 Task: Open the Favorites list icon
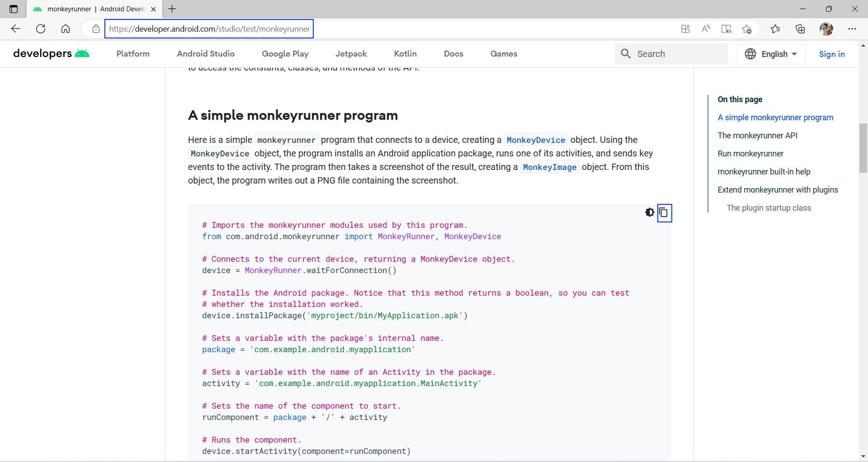775,29
